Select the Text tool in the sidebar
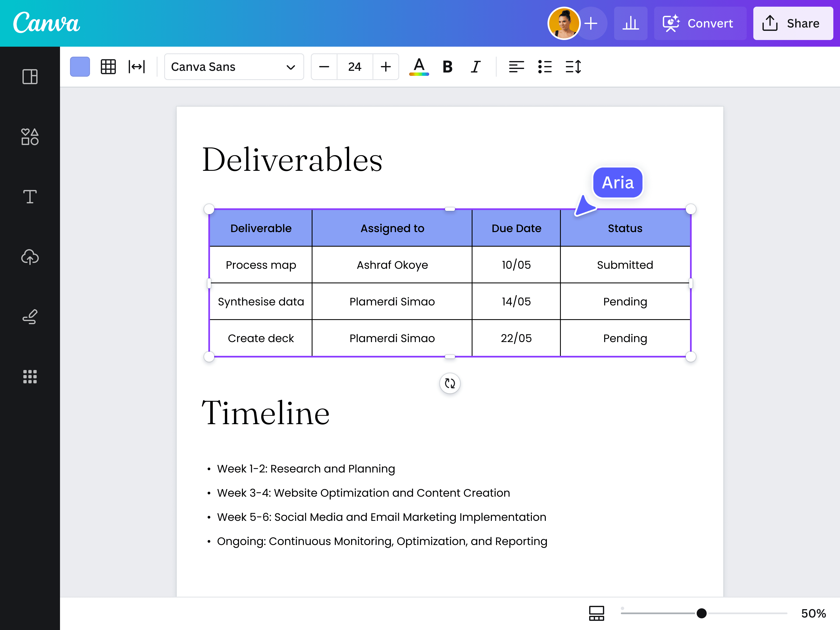The width and height of the screenshot is (840, 630). click(30, 197)
